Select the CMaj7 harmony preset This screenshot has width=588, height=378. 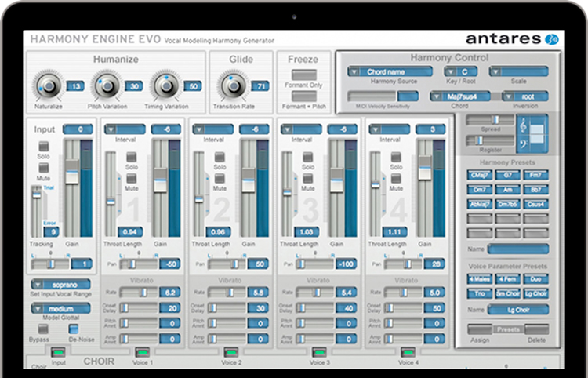pos(478,175)
